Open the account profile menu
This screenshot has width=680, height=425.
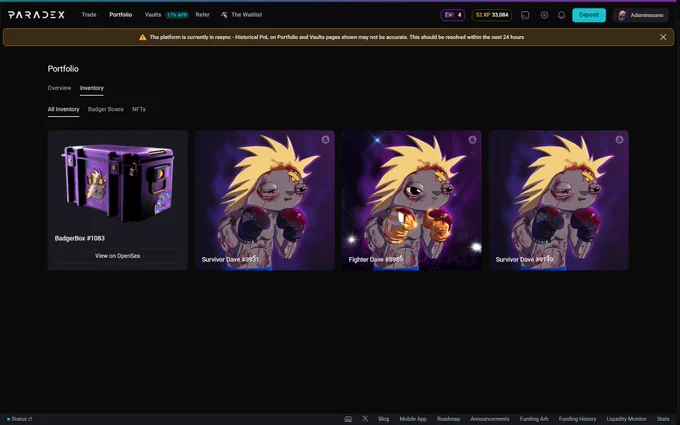641,15
